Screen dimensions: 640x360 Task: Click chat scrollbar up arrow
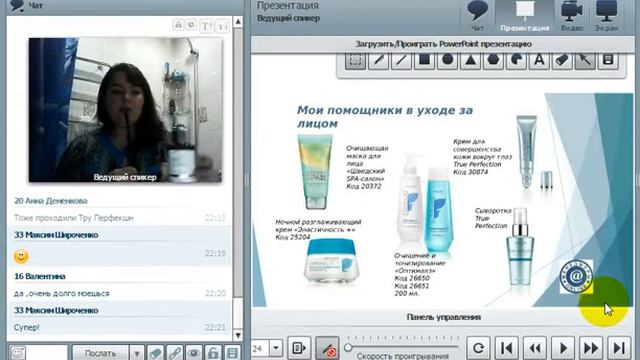point(238,22)
